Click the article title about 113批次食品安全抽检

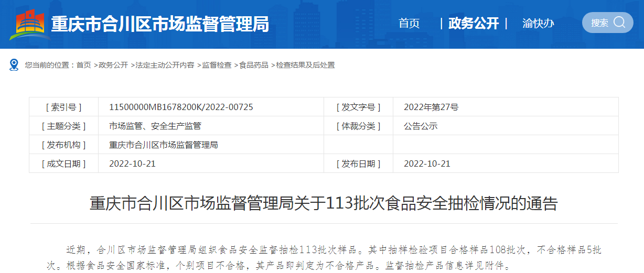[x=324, y=203]
